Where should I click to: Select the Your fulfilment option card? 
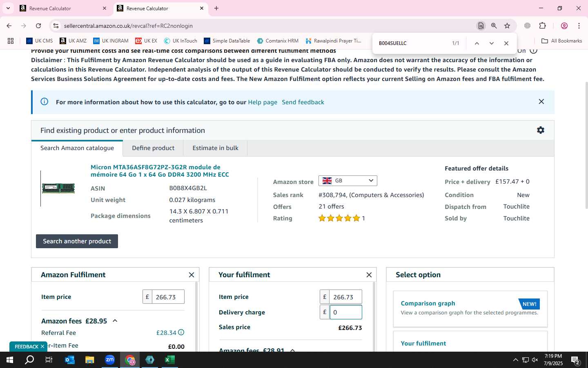tap(470, 342)
